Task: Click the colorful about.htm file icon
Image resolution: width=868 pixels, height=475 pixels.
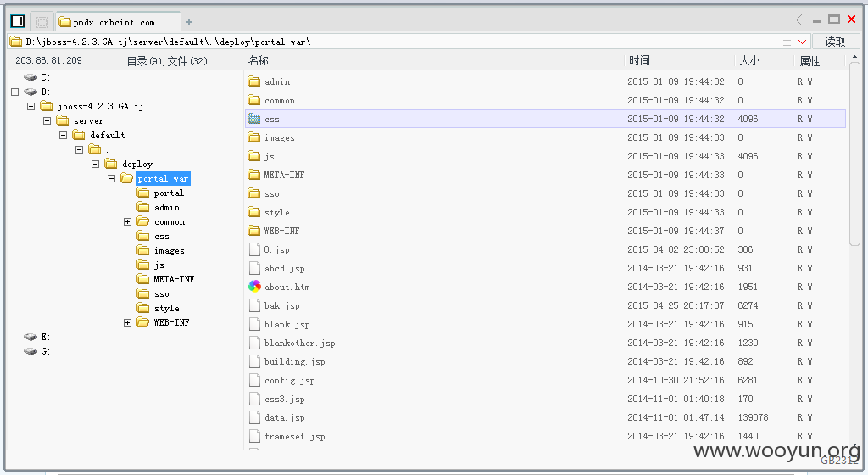Action: coord(254,286)
